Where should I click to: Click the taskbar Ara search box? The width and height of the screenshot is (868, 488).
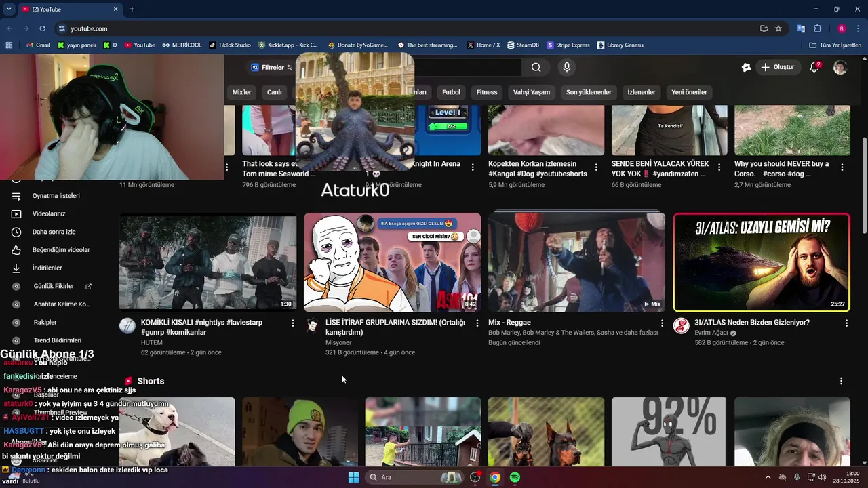(x=414, y=477)
